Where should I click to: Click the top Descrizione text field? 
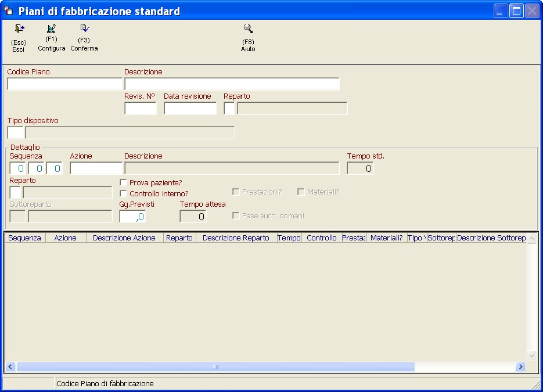[232, 84]
